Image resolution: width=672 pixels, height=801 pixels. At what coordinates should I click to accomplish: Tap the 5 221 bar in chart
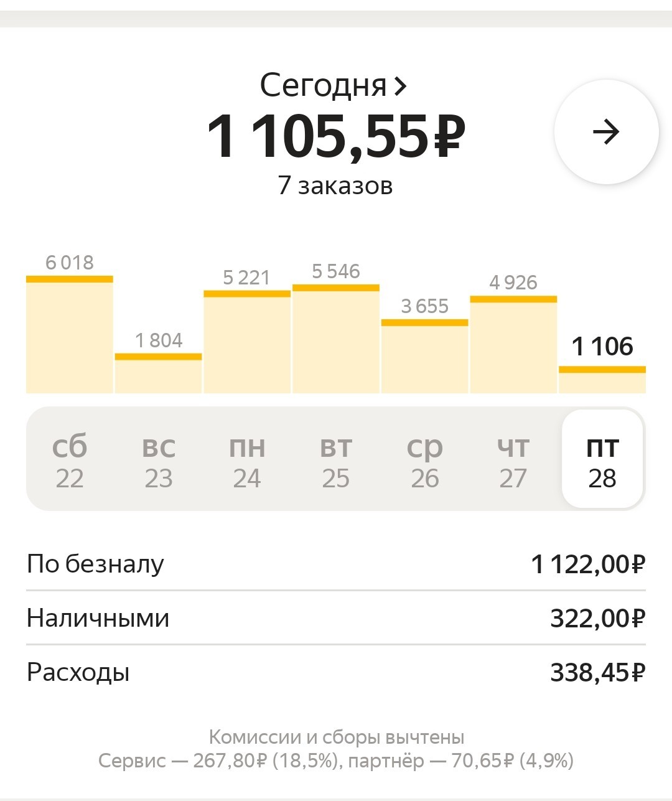(x=247, y=342)
